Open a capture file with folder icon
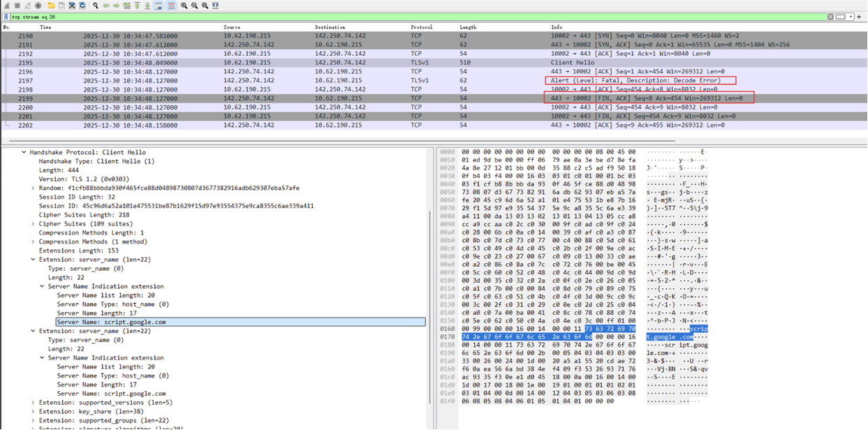The width and height of the screenshot is (868, 430). tap(51, 6)
